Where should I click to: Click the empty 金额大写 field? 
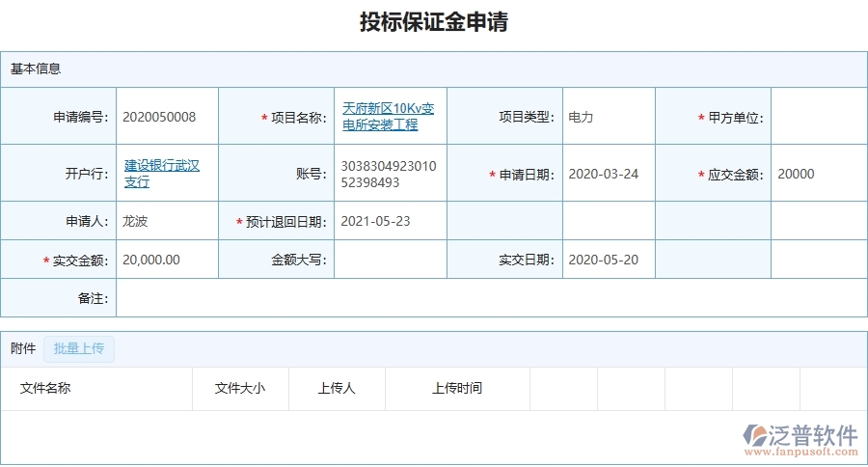point(389,260)
